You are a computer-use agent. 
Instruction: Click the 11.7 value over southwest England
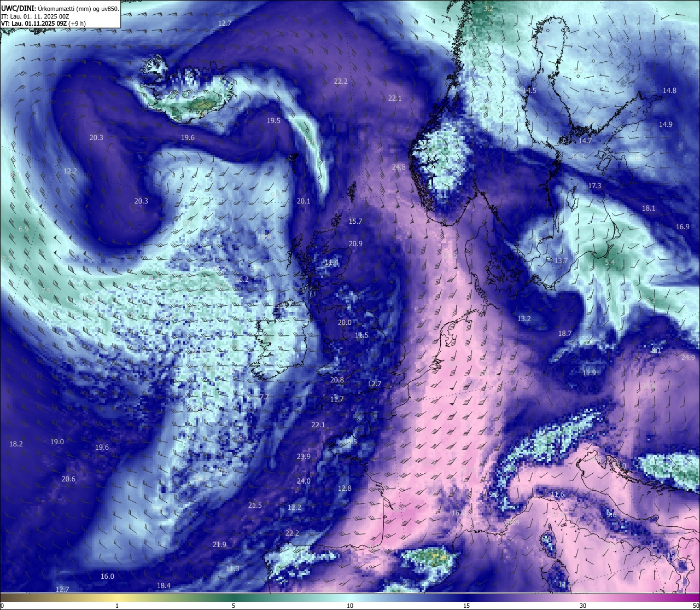click(x=337, y=399)
